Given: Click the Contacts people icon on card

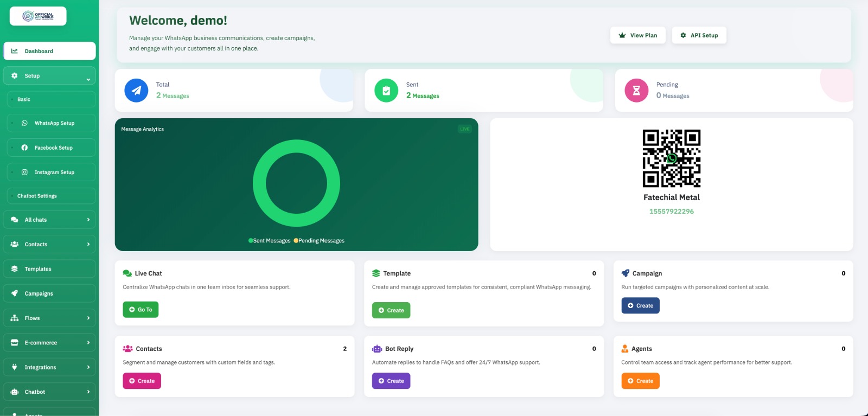Looking at the screenshot, I should (x=127, y=349).
